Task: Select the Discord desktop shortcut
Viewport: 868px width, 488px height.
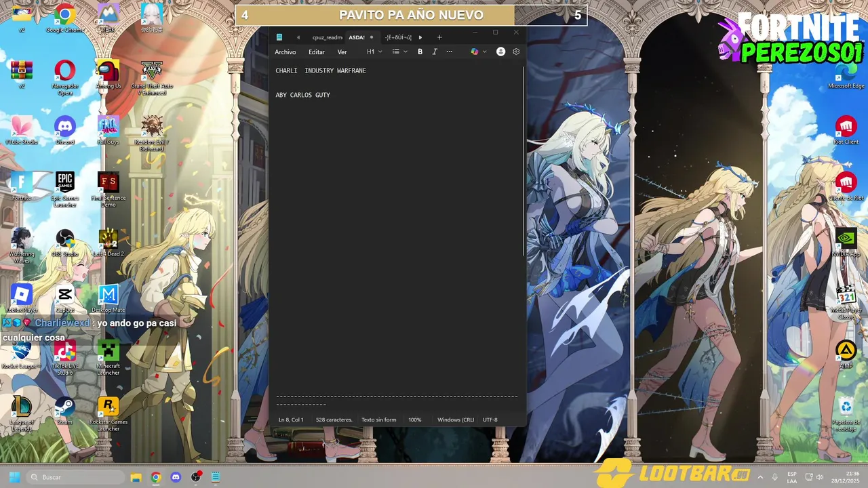Action: click(x=65, y=130)
